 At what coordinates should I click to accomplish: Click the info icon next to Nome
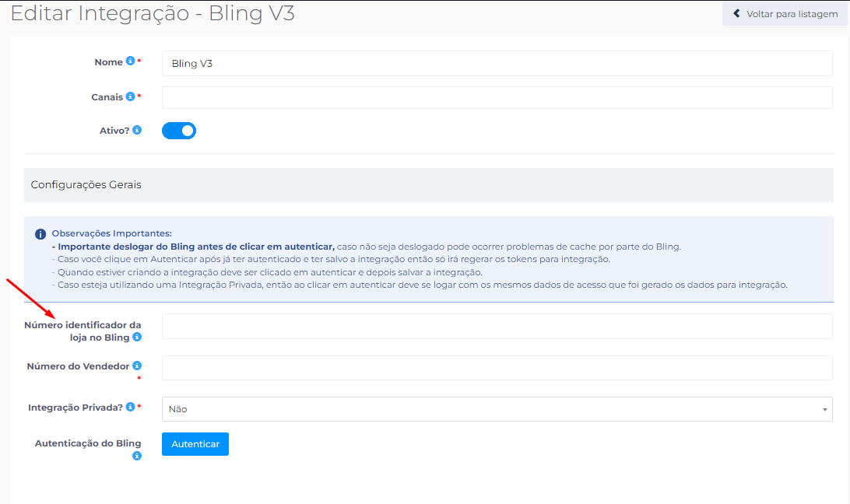click(130, 61)
